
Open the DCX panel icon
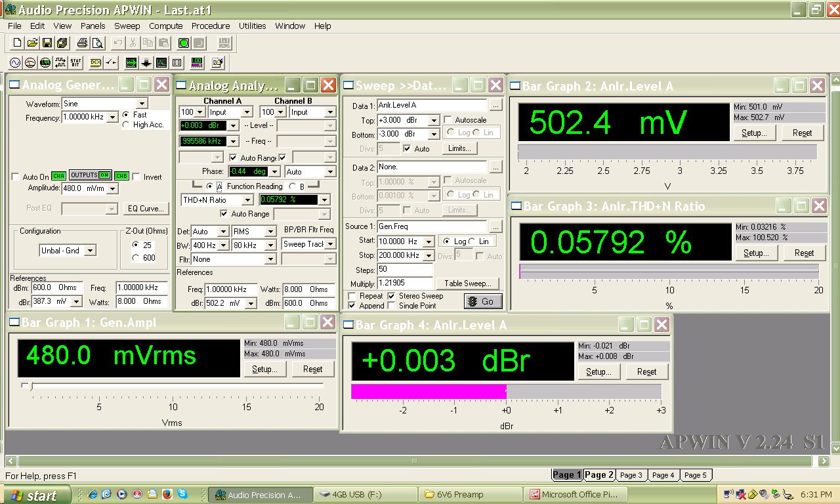coord(96,63)
